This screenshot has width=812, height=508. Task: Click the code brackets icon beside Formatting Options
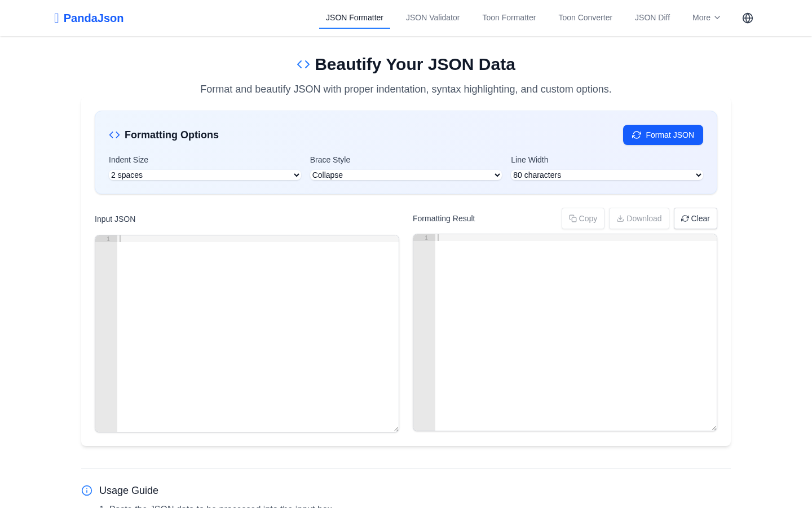point(114,135)
